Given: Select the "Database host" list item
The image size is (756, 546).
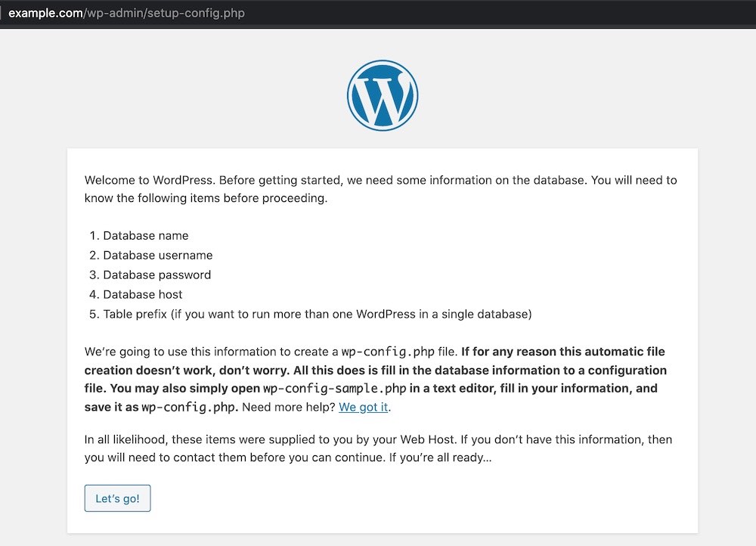Looking at the screenshot, I should tap(143, 294).
